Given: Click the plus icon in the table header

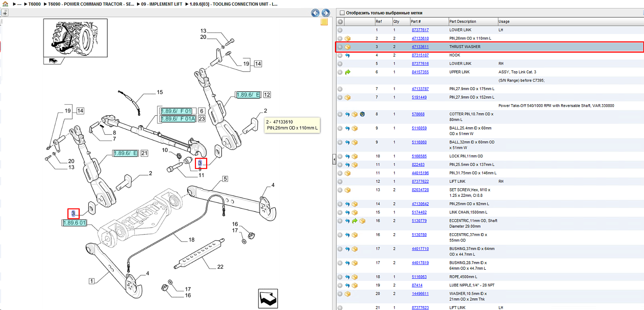Looking at the screenshot, I should (340, 21).
